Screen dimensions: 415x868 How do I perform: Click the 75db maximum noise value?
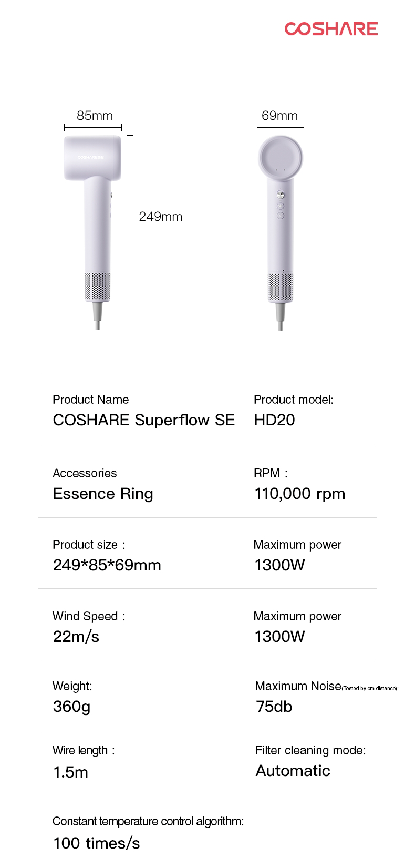click(274, 707)
